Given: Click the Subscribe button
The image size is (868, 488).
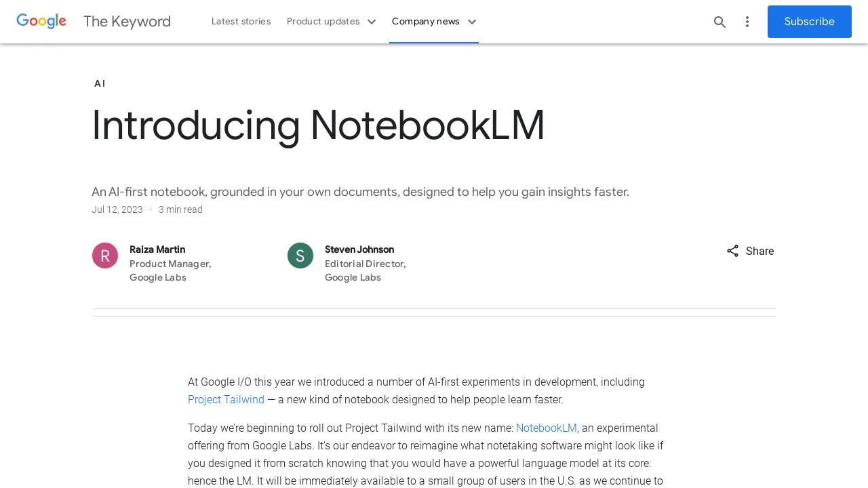Looking at the screenshot, I should (x=810, y=22).
